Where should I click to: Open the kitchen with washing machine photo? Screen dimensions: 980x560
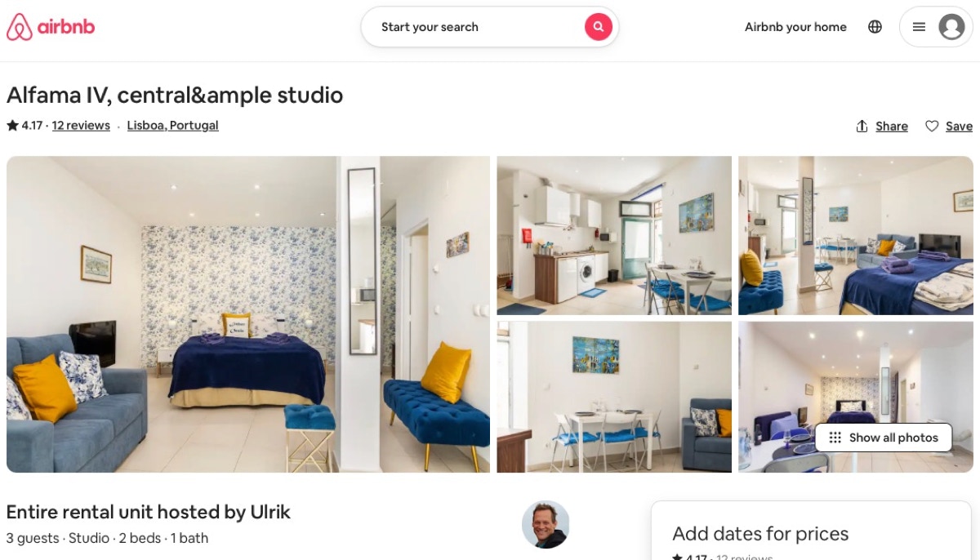[614, 235]
